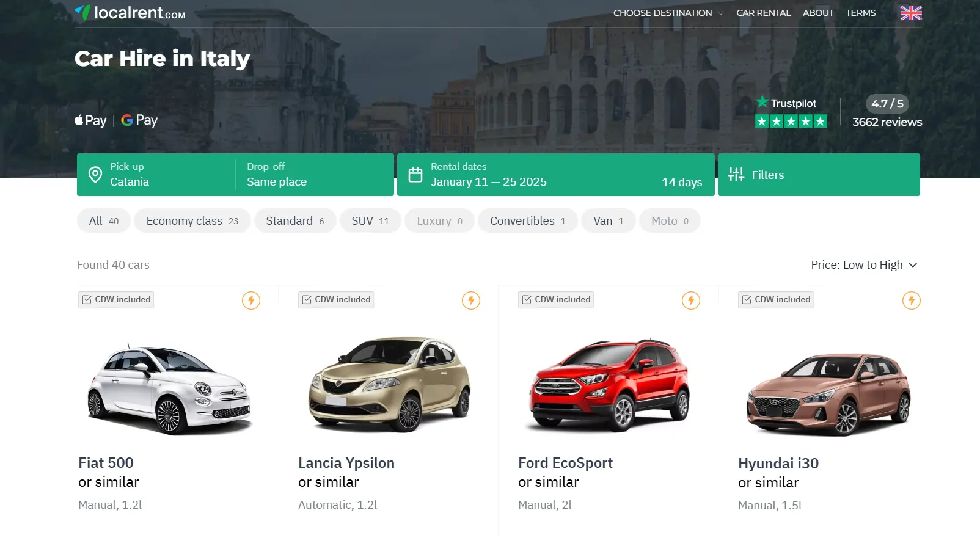
Task: Click the Automatic, 1.2l spec text
Action: pos(337,505)
